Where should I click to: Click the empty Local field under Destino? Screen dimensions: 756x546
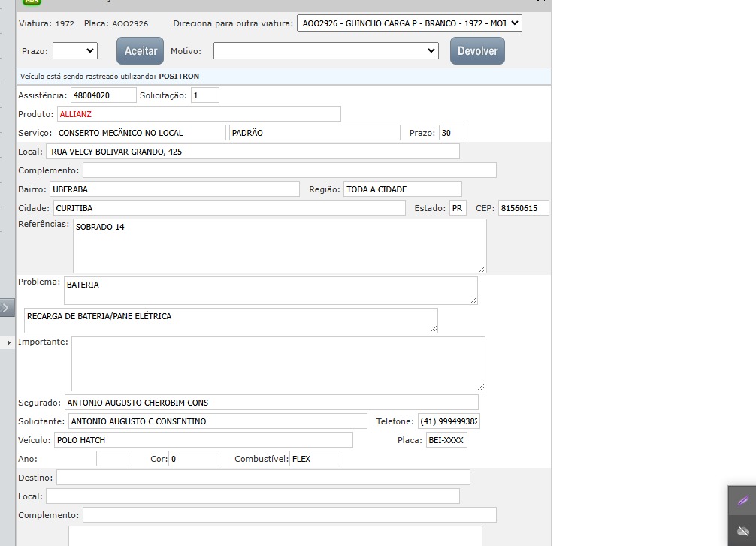point(253,496)
